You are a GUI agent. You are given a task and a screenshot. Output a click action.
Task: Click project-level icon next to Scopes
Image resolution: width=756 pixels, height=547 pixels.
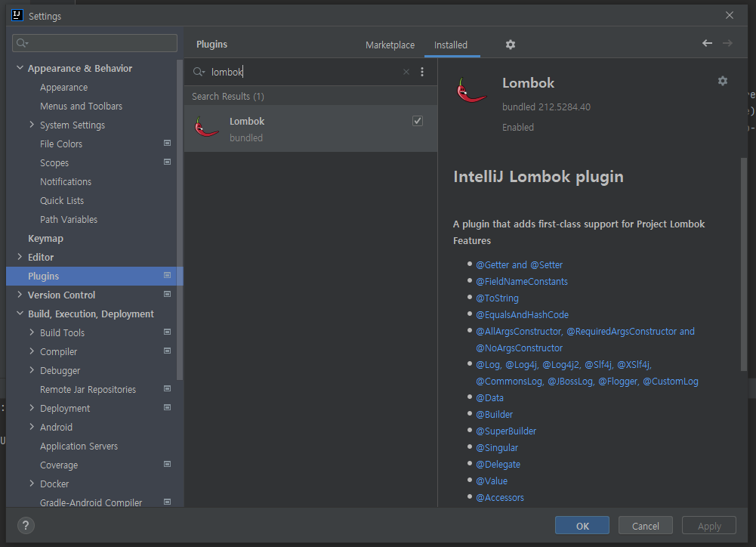[x=168, y=162]
